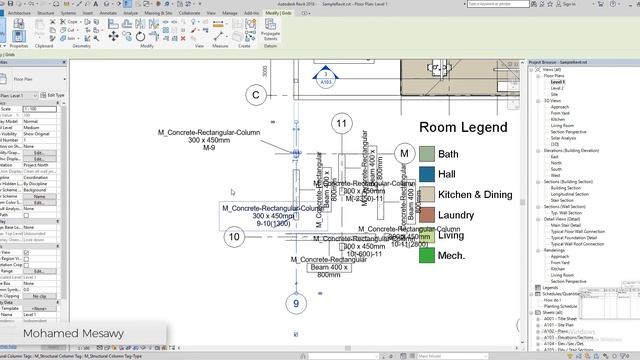The image size is (640, 360).
Task: Toggle the checked Crop View checkbox
Action: pyautogui.click(x=26, y=253)
